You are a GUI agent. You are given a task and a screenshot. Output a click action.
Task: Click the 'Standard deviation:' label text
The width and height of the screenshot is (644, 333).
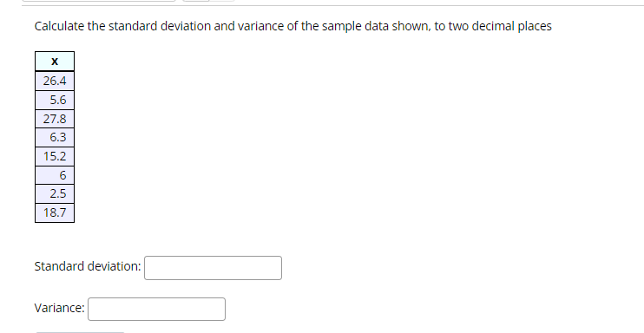pos(88,266)
